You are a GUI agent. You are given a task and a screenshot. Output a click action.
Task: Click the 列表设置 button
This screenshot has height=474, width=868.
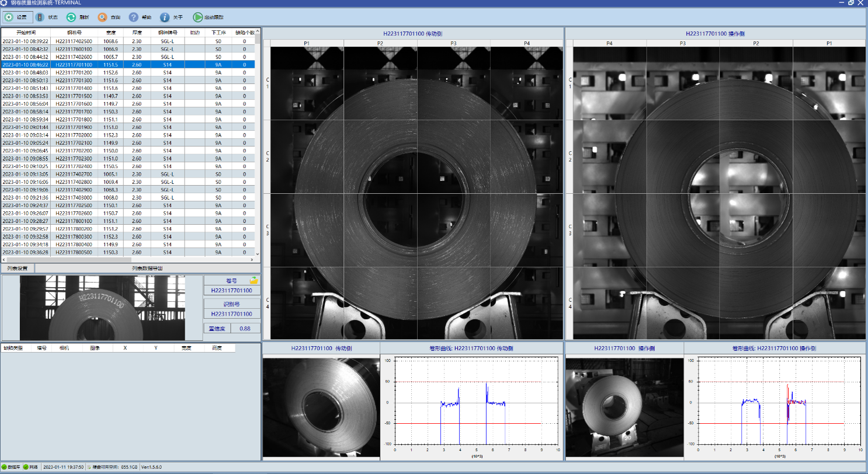coord(18,269)
